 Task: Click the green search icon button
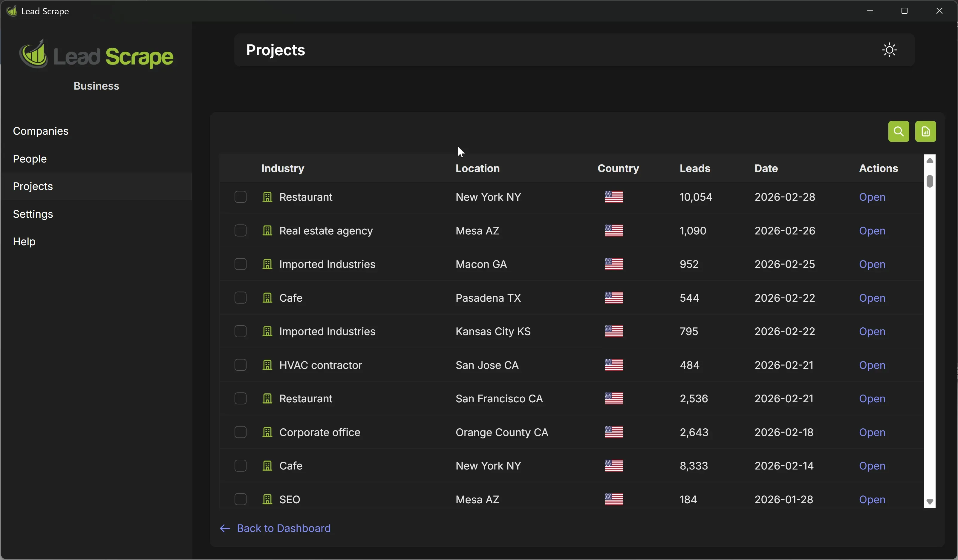coord(898,131)
